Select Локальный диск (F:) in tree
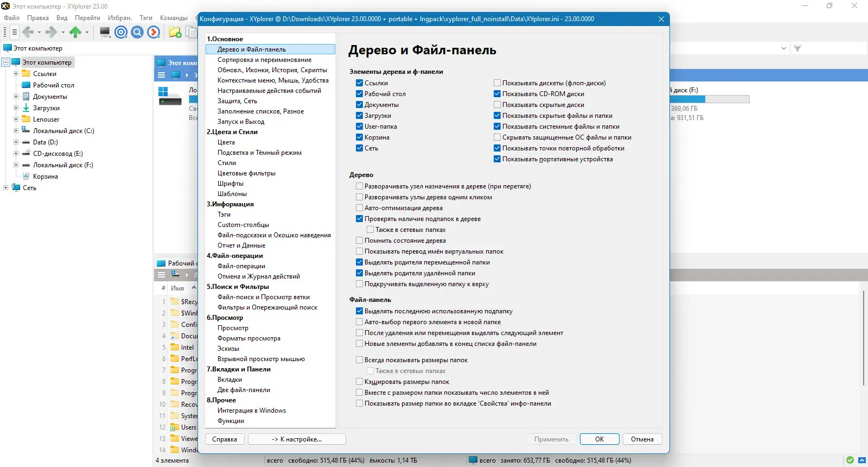 coord(63,165)
